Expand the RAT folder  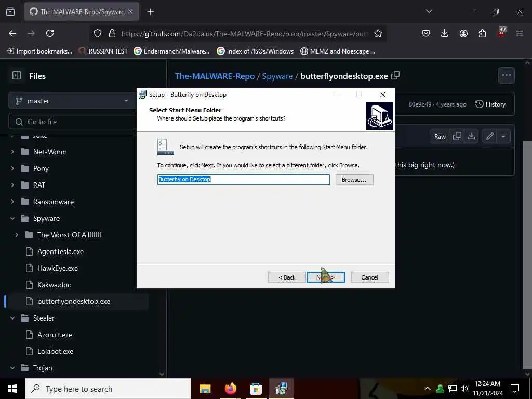[12, 185]
